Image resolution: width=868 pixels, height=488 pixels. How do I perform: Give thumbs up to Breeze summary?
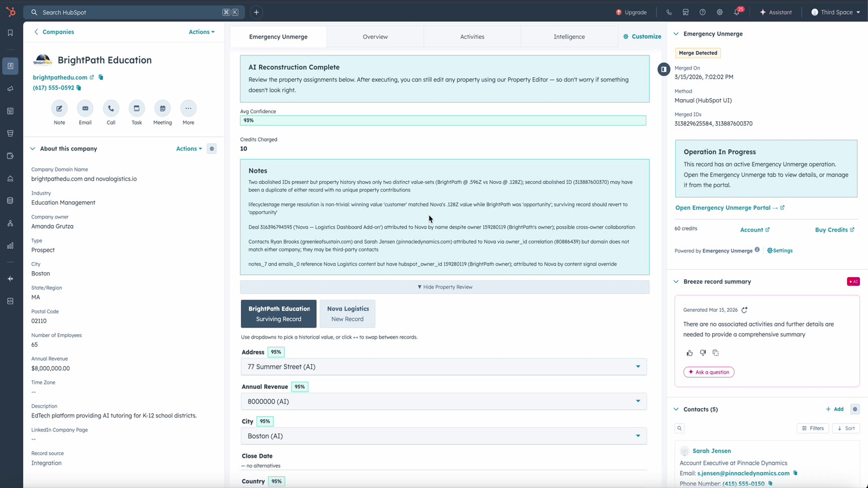[x=690, y=353]
